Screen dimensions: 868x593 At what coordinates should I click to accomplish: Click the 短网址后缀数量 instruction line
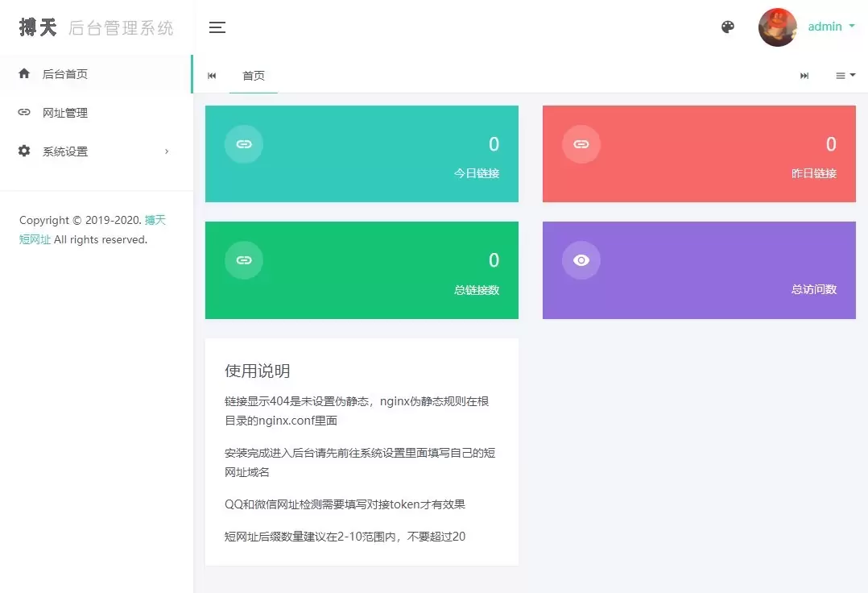click(x=345, y=537)
